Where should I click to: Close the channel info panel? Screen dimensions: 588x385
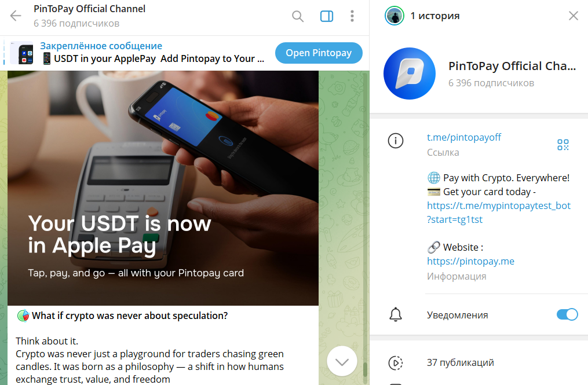(574, 16)
